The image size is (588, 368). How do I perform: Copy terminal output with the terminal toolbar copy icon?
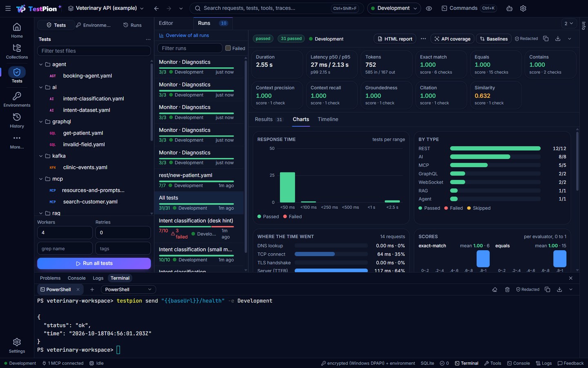click(x=548, y=289)
